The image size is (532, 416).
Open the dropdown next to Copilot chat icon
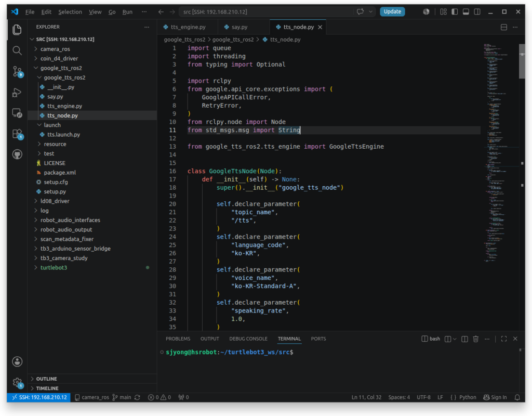click(370, 11)
